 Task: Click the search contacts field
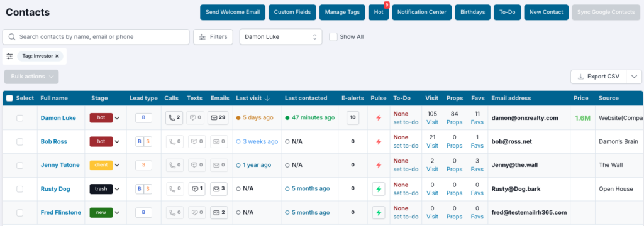(x=96, y=36)
